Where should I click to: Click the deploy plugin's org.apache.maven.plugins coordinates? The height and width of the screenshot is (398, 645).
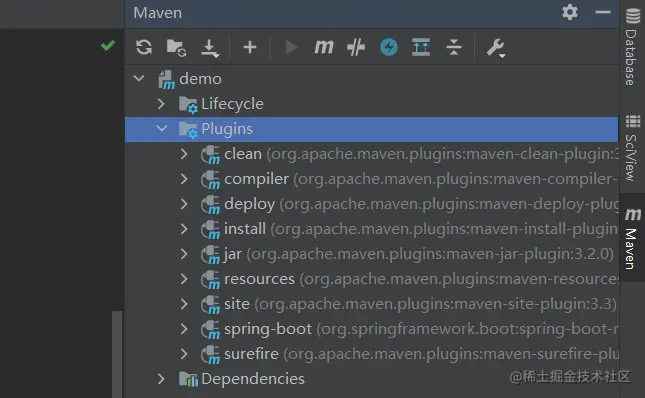click(450, 204)
